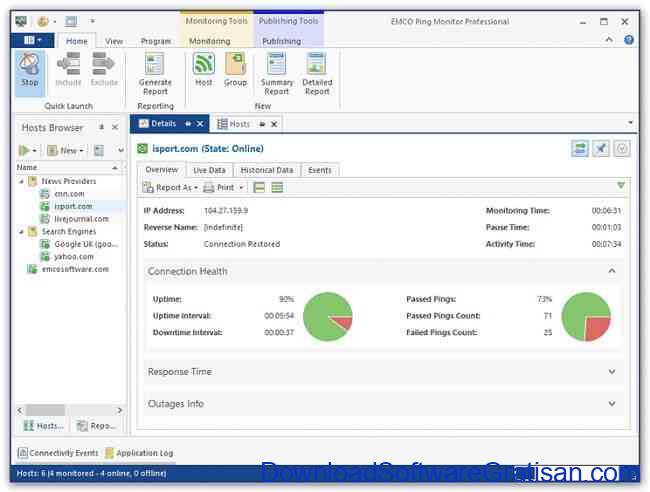This screenshot has width=650, height=492.
Task: Click the Report As button
Action: tap(170, 188)
